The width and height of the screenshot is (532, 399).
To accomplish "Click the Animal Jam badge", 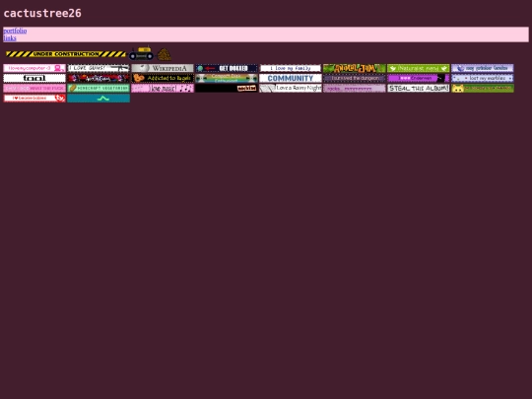I will pyautogui.click(x=355, y=68).
